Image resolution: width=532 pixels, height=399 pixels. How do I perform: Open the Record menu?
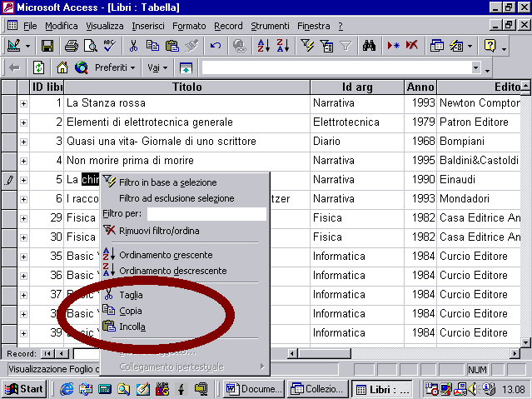228,26
